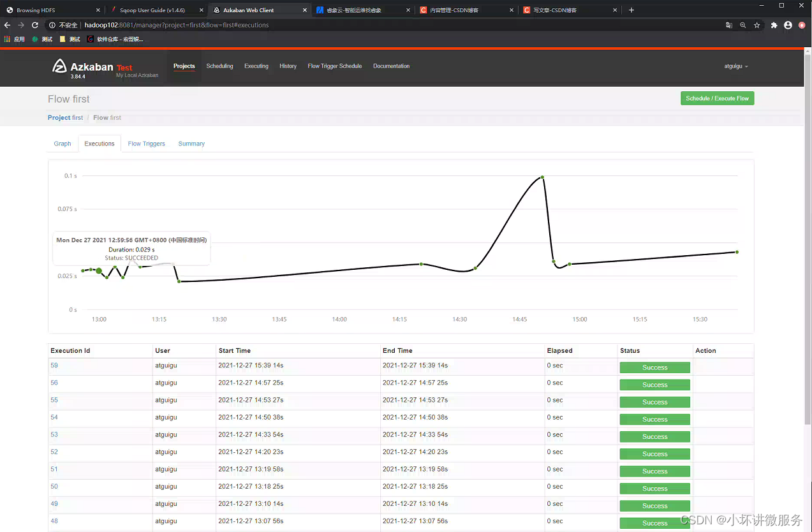Click the chart data point near 14:20
This screenshot has width=812, height=532.
[421, 264]
